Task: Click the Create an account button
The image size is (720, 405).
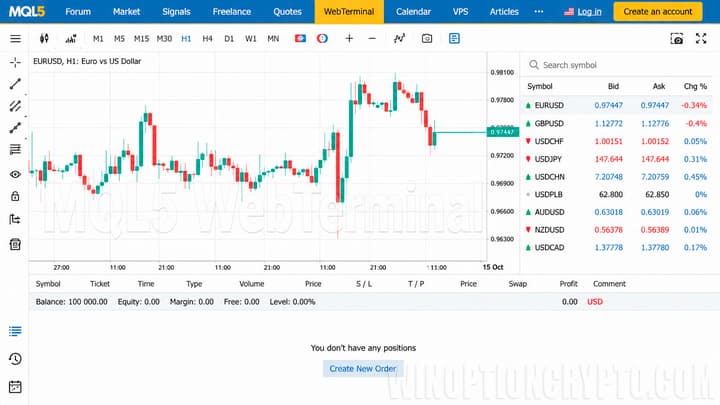Action: pyautogui.click(x=658, y=11)
